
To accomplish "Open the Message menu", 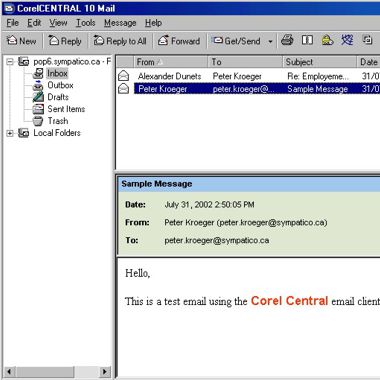I will [x=120, y=23].
